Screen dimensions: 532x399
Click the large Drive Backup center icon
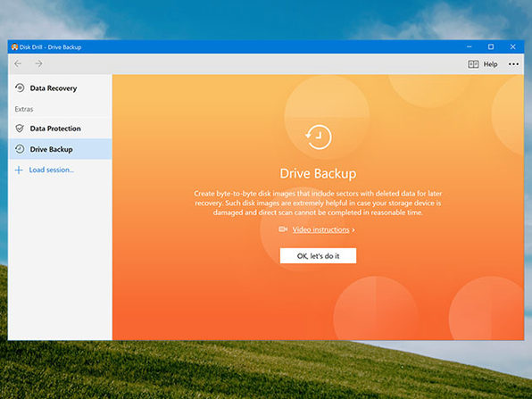(319, 137)
